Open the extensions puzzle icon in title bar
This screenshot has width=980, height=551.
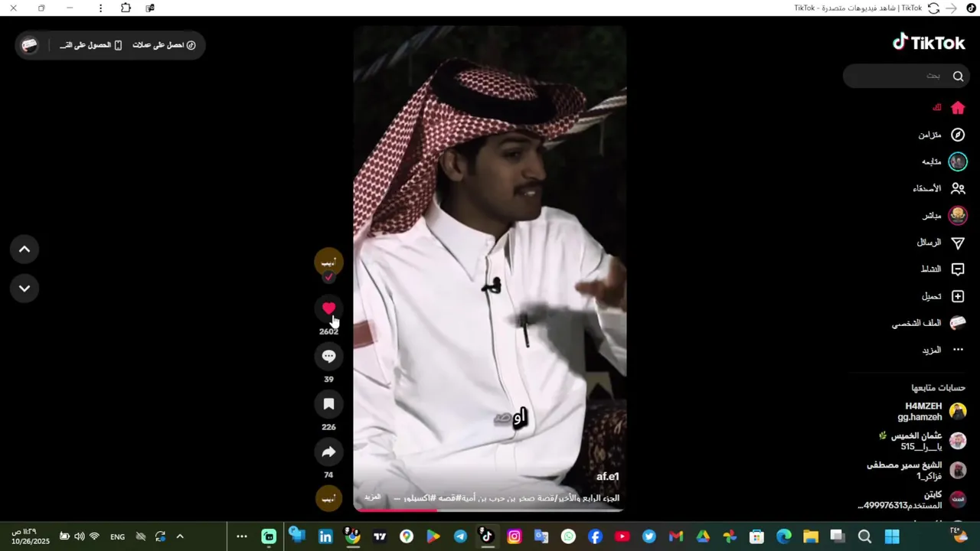(x=126, y=8)
